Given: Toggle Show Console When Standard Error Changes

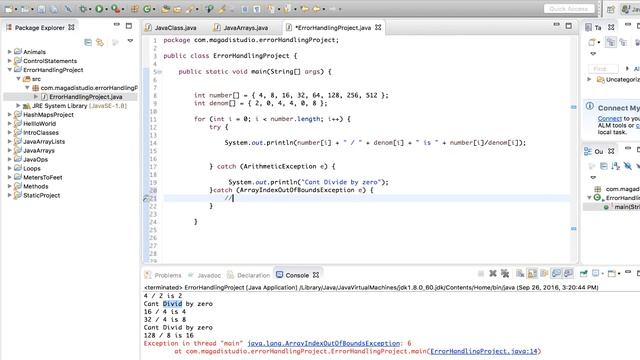Looking at the screenshot, I should coord(568,273).
